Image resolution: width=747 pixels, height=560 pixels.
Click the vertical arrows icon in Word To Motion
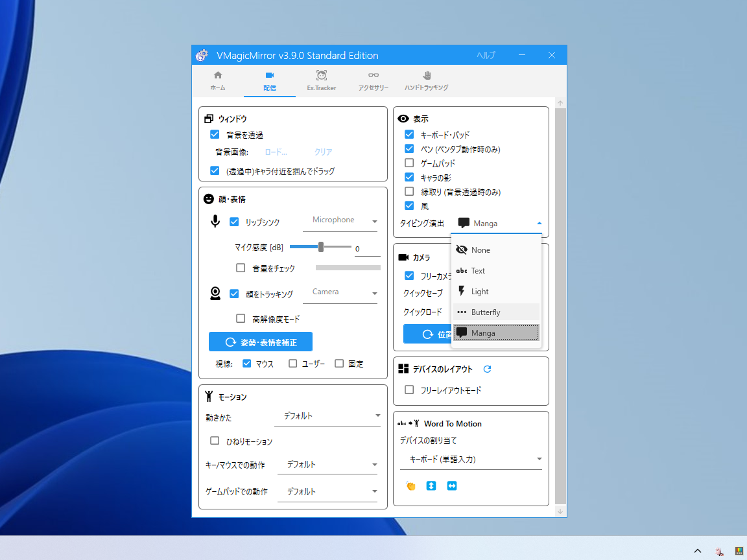[x=431, y=485]
